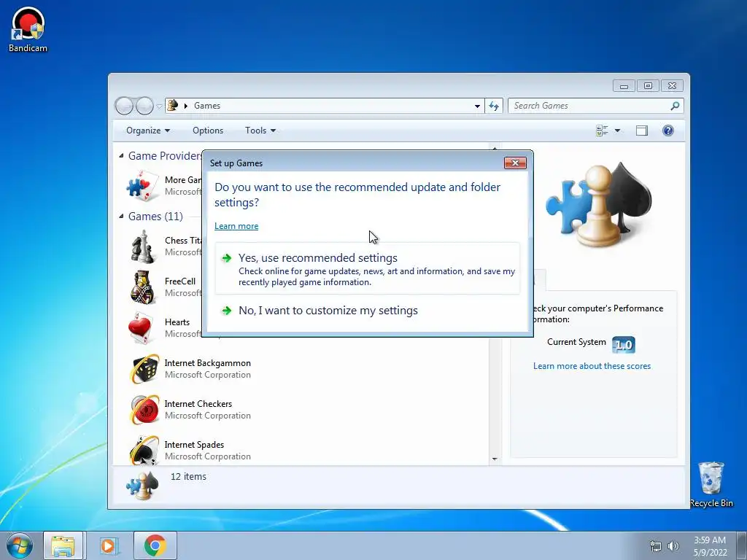The height and width of the screenshot is (560, 747).
Task: Launch Windows Media Player taskbar icon
Action: [108, 546]
